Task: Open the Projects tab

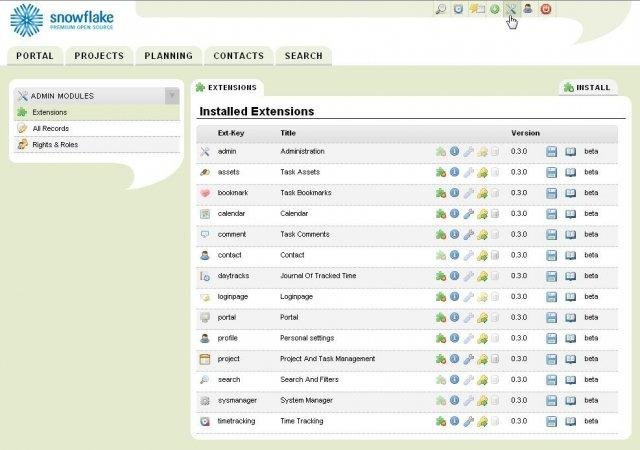Action: 99,56
